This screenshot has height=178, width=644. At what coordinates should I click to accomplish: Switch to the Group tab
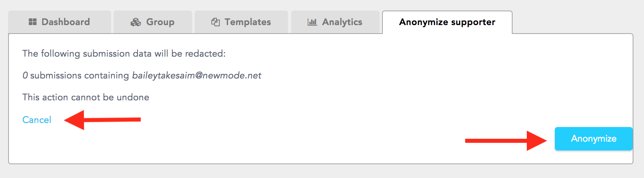click(153, 22)
